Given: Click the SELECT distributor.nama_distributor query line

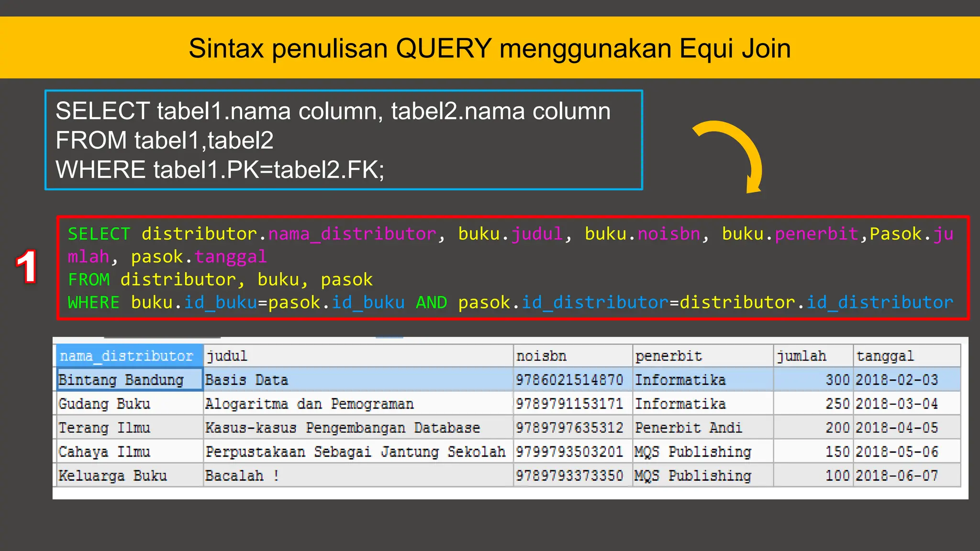Looking at the screenshot, I should (511, 245).
